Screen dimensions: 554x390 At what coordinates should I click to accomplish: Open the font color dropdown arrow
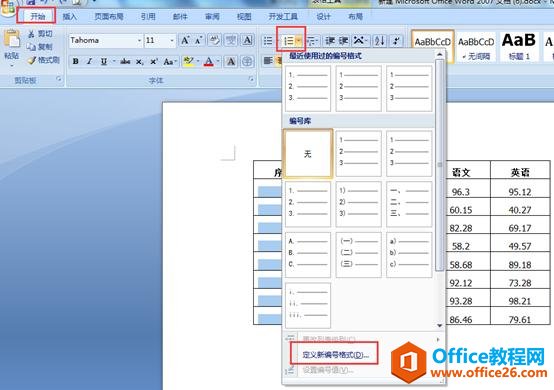coord(218,61)
